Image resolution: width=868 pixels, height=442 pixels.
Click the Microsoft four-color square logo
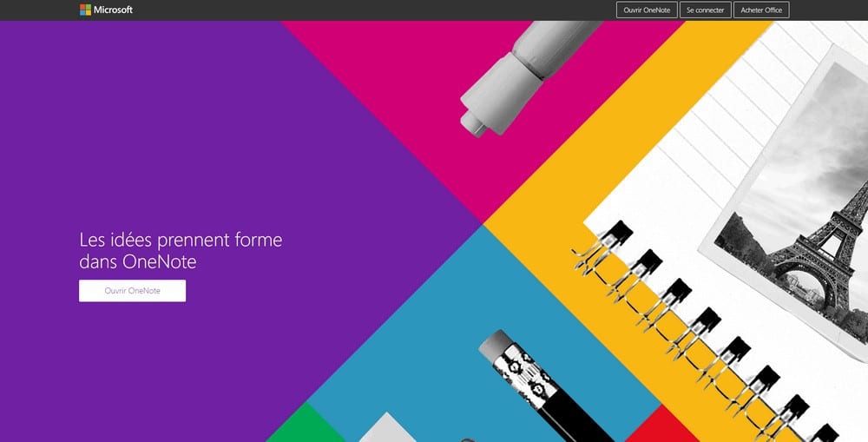coord(85,10)
